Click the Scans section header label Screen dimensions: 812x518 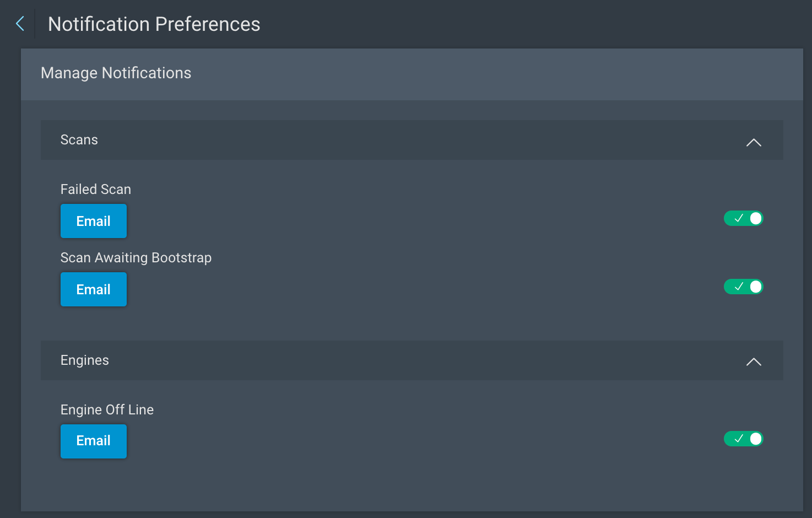79,140
